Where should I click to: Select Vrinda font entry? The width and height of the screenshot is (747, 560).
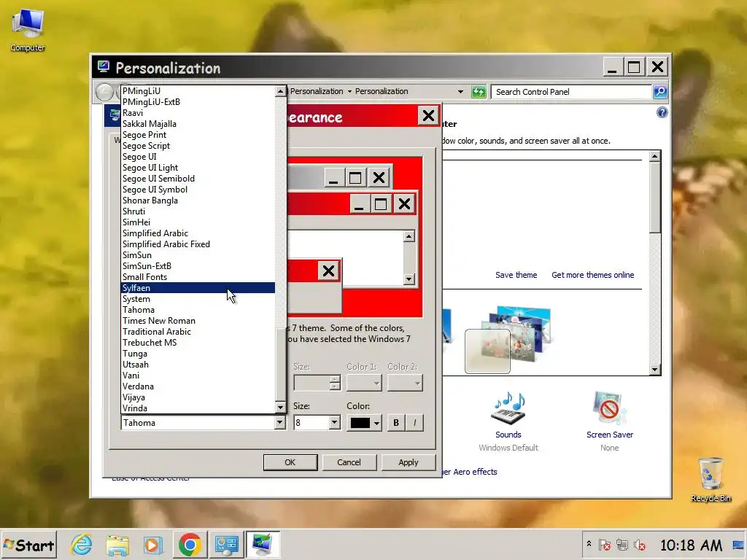pos(198,408)
